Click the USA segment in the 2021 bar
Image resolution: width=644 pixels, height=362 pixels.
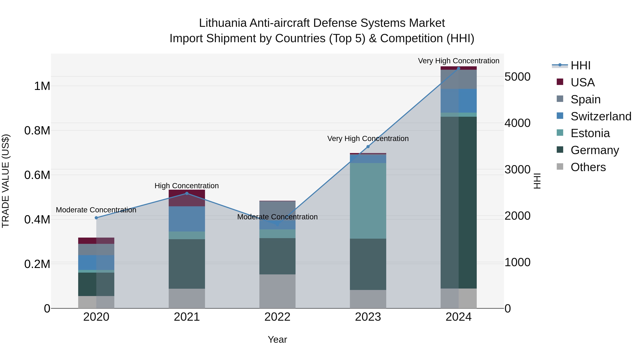click(187, 198)
